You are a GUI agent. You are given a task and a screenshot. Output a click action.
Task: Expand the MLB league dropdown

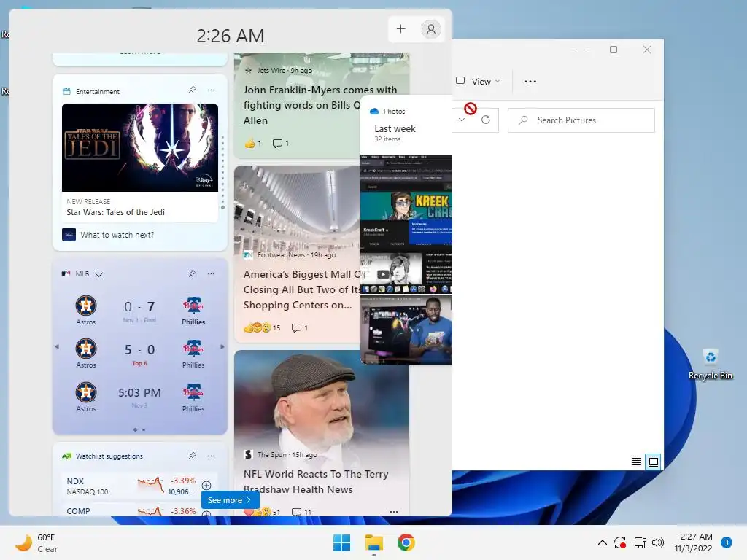click(98, 274)
